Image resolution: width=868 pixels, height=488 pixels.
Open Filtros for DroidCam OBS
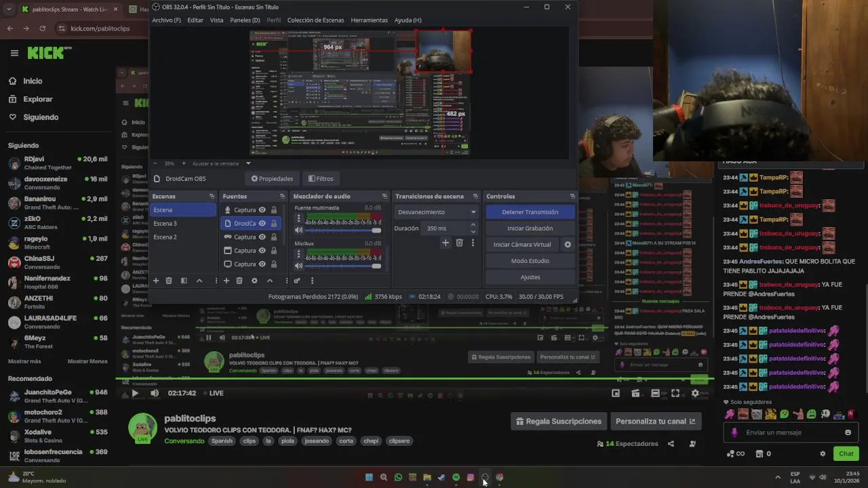(x=321, y=179)
